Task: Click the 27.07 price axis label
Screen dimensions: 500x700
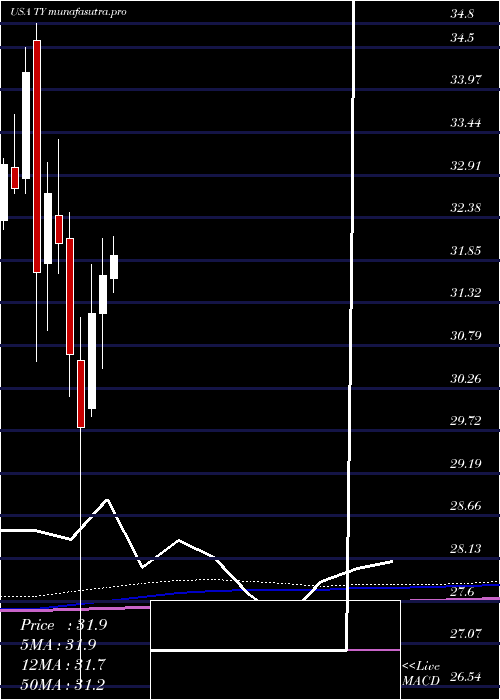Action: point(466,634)
